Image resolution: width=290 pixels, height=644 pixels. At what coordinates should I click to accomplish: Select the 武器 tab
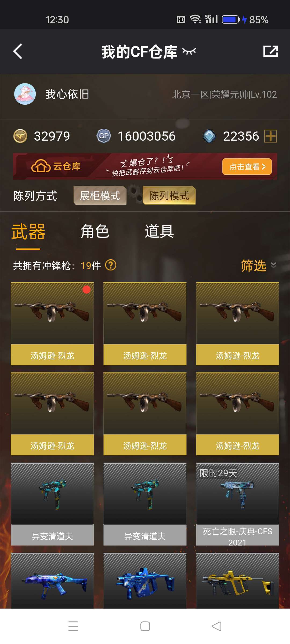point(28,232)
